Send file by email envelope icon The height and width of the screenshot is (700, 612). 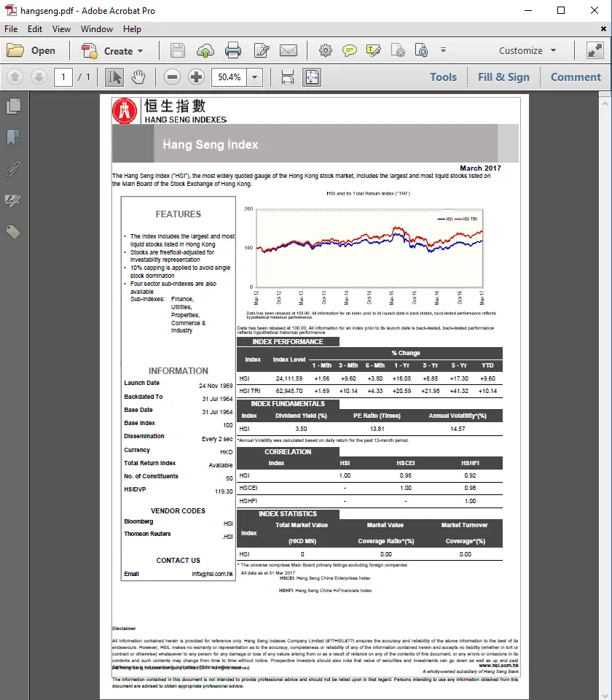click(289, 50)
